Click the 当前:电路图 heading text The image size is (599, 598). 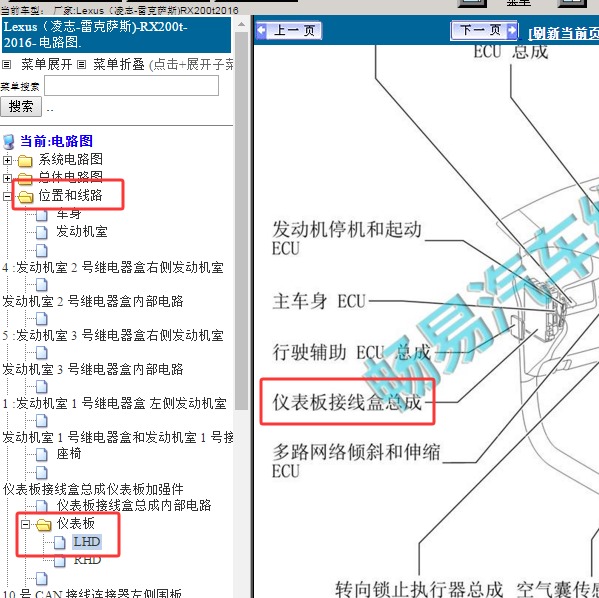tap(56, 141)
